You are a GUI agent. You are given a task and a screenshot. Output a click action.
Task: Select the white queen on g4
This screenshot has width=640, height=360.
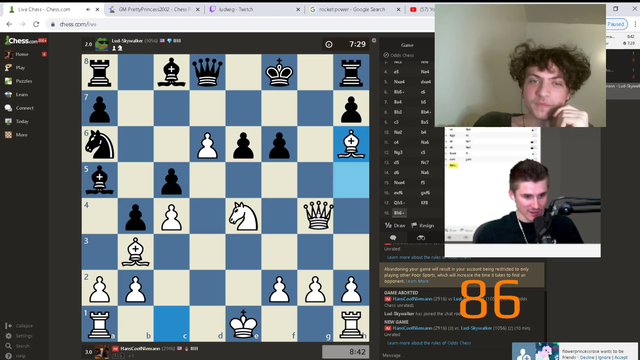(318, 216)
